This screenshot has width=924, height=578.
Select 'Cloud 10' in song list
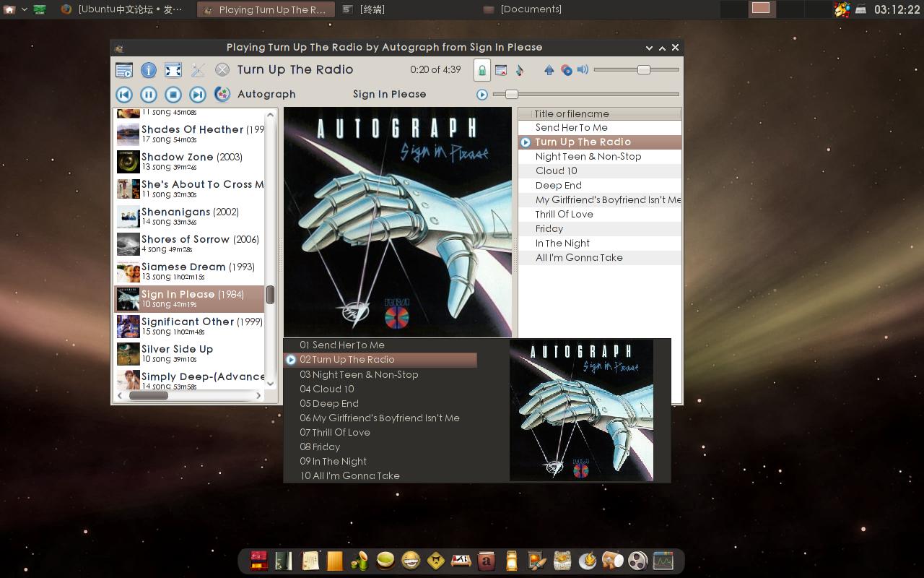[600, 171]
